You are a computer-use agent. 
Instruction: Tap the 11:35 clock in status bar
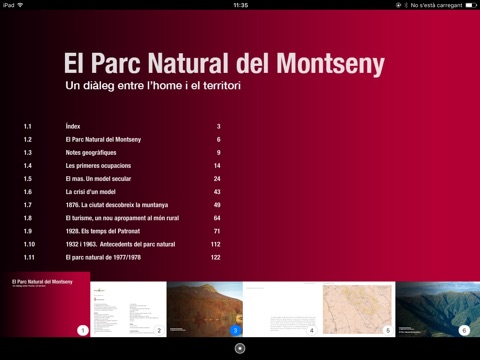pos(240,5)
